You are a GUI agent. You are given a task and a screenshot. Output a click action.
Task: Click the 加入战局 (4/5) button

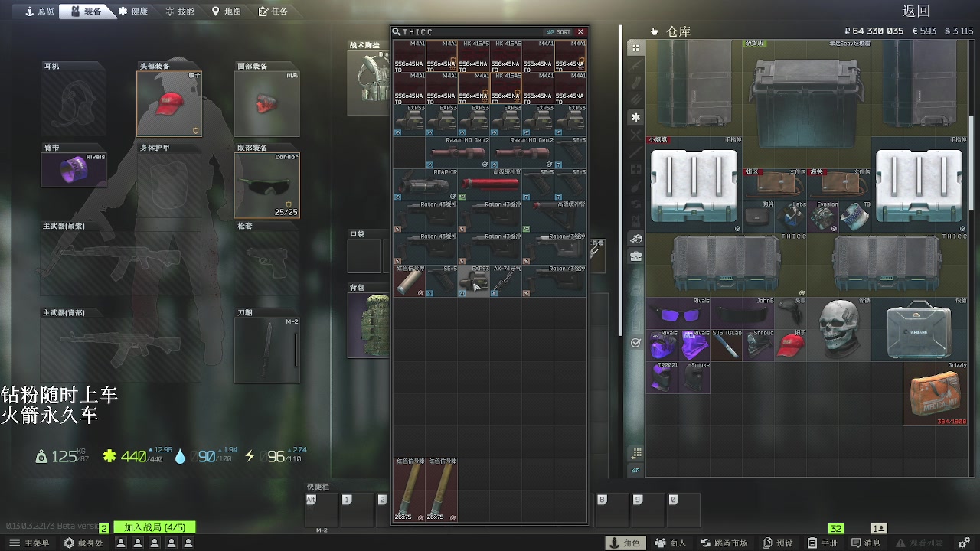155,527
